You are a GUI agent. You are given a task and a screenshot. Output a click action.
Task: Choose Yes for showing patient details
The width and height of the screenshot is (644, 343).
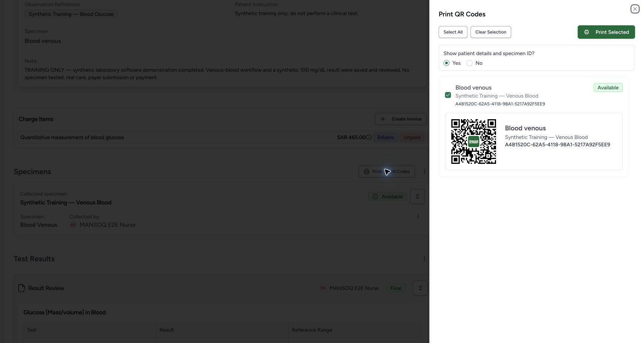tap(446, 63)
